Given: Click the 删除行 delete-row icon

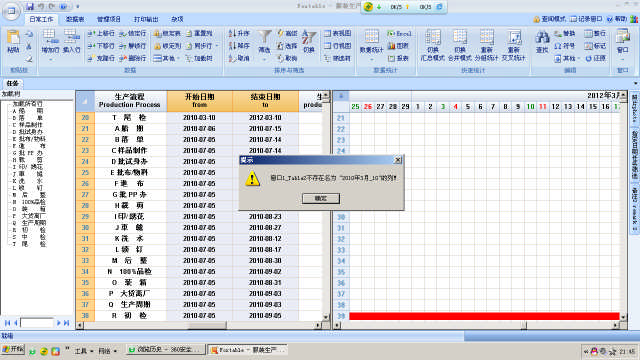Looking at the screenshot, I should click(x=123, y=58).
